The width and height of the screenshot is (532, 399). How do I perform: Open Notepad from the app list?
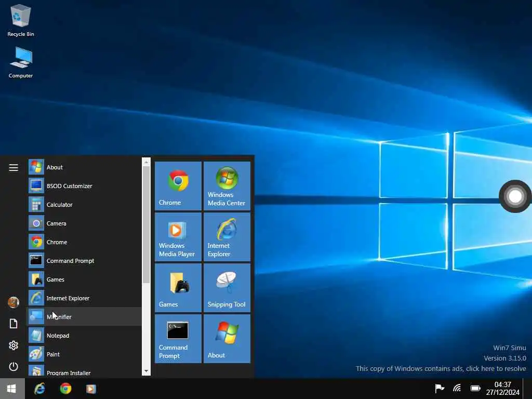84,335
